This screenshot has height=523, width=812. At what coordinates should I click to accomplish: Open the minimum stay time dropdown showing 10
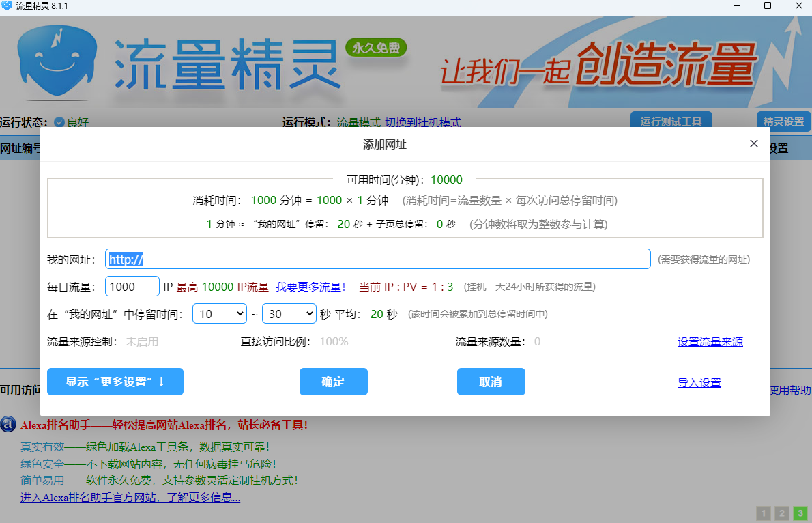pyautogui.click(x=220, y=313)
